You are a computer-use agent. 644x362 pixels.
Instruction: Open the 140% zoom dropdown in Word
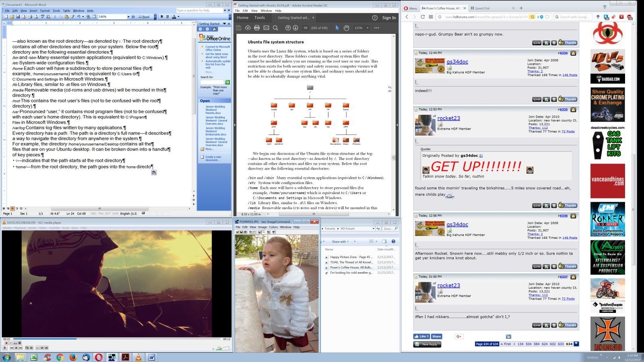click(x=128, y=17)
